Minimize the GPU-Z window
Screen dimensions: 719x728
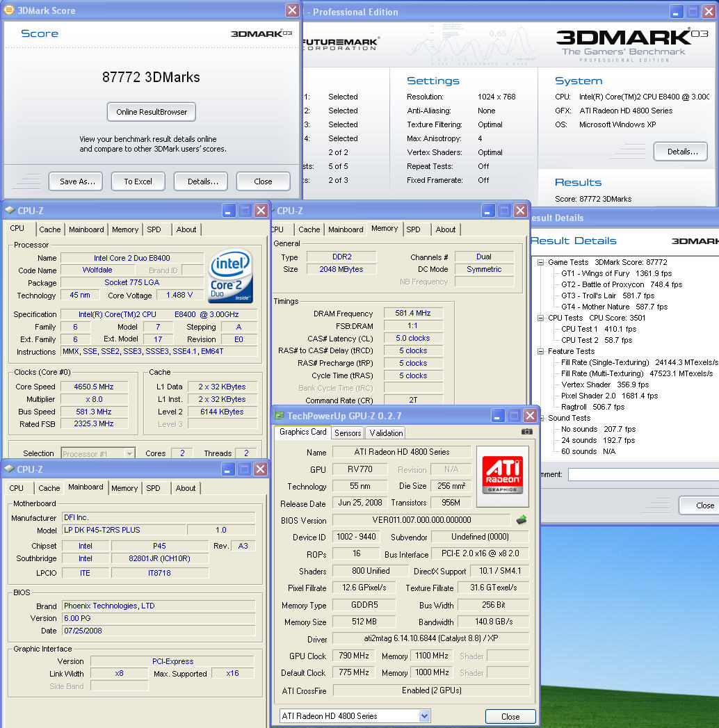point(497,415)
